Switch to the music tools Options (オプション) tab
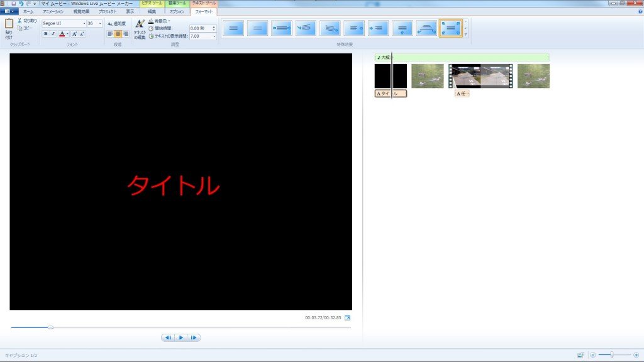This screenshot has height=362, width=644. tap(177, 11)
